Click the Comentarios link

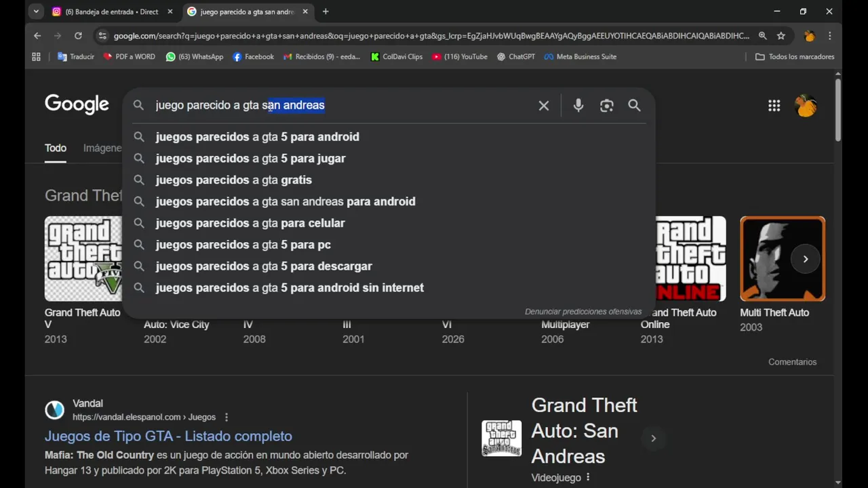[x=792, y=362]
